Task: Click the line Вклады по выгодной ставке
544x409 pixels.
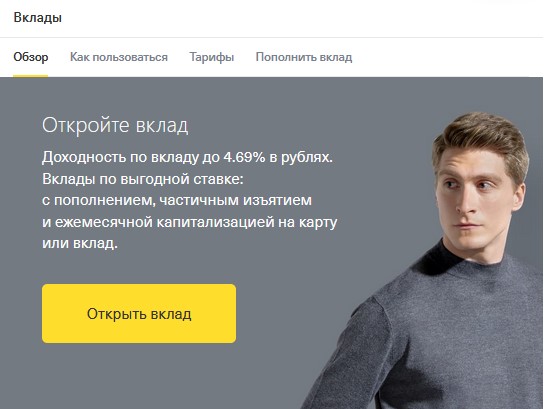Action: pos(143,179)
